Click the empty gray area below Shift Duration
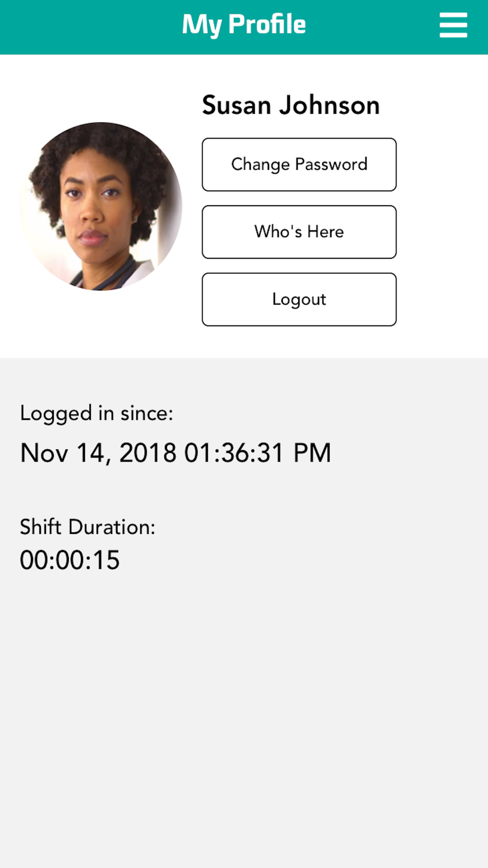 [244, 718]
